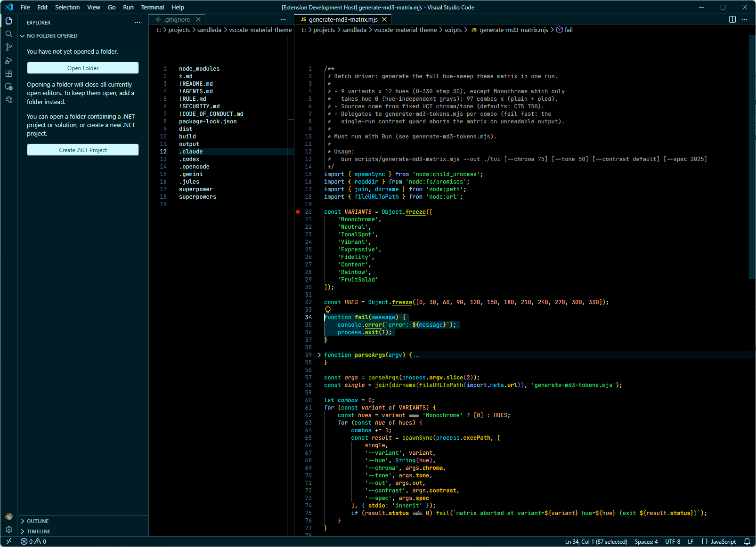The width and height of the screenshot is (756, 547).
Task: Click node_modules line in .gitignore
Action: (x=199, y=69)
